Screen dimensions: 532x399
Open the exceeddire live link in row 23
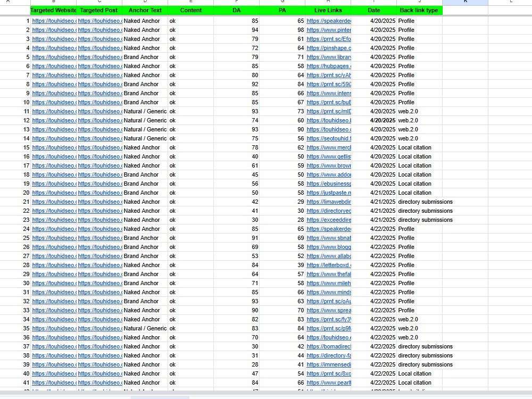click(x=329, y=220)
